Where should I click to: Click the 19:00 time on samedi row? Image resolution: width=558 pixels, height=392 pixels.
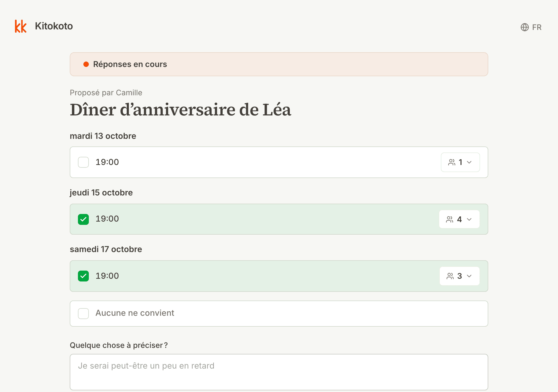tap(107, 276)
